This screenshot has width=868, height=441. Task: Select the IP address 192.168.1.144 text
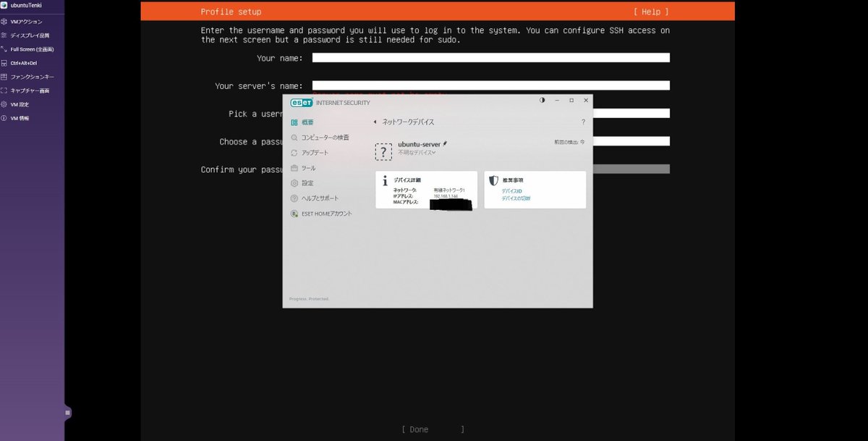446,196
